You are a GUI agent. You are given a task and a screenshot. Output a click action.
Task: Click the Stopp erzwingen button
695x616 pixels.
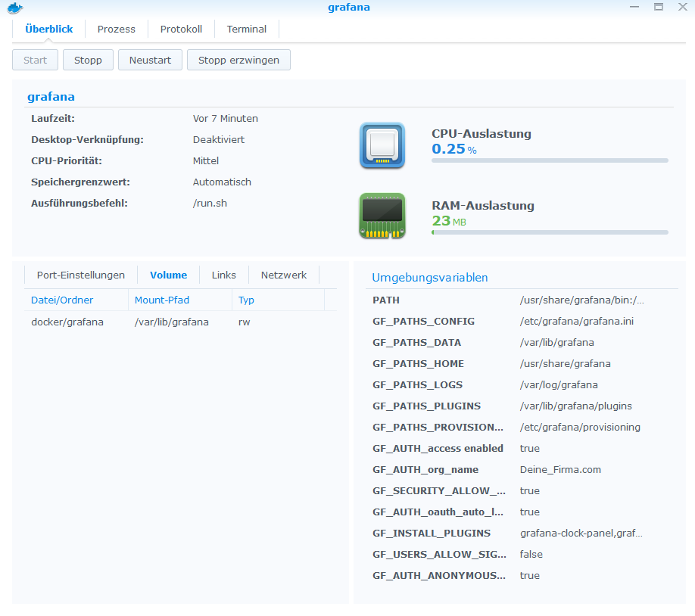click(x=238, y=60)
